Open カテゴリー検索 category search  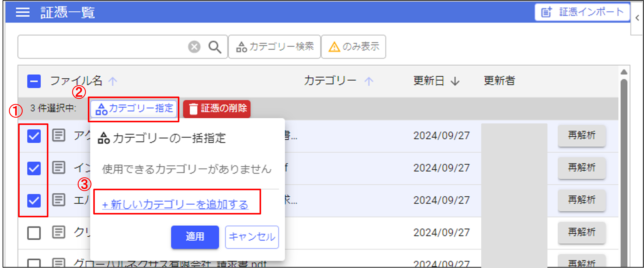(x=275, y=47)
